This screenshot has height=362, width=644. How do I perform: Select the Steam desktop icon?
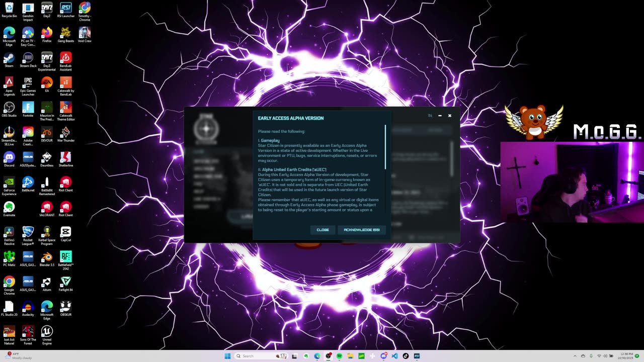[9, 60]
